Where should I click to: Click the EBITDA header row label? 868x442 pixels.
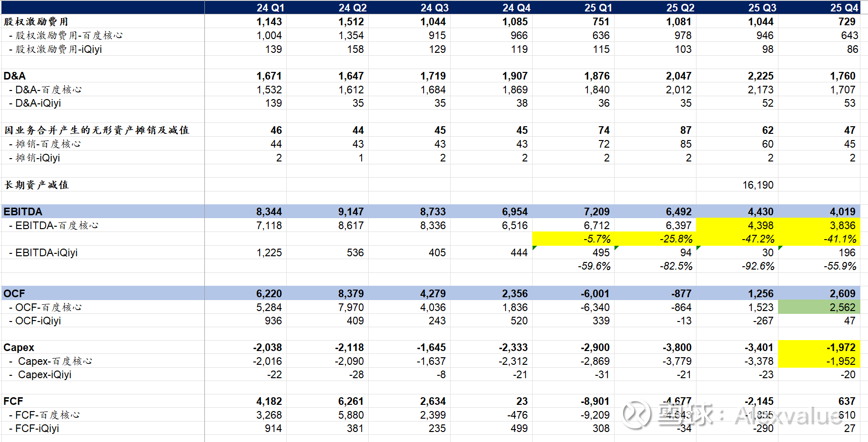point(23,211)
